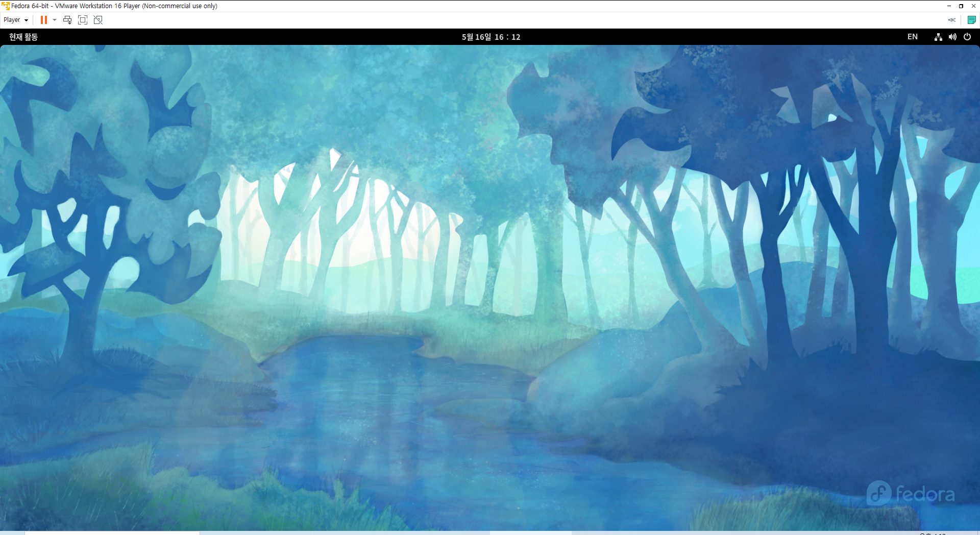The width and height of the screenshot is (980, 535).
Task: Enter full screen mode
Action: tap(83, 20)
